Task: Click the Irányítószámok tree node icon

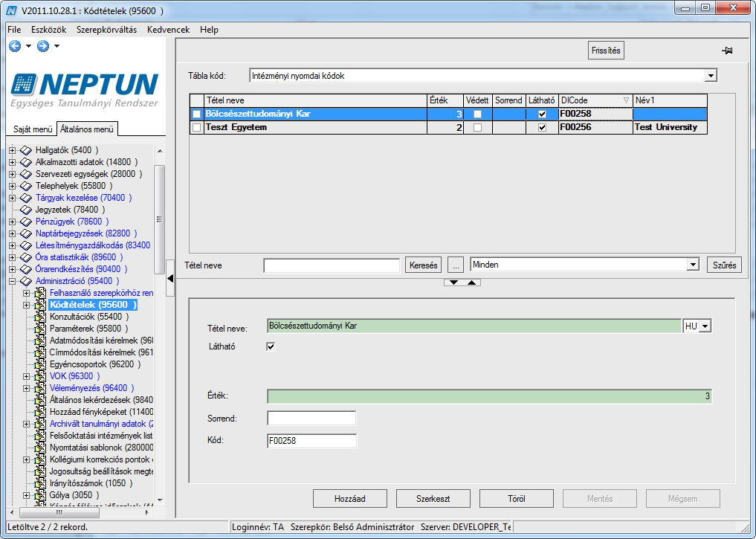Action: pos(40,483)
